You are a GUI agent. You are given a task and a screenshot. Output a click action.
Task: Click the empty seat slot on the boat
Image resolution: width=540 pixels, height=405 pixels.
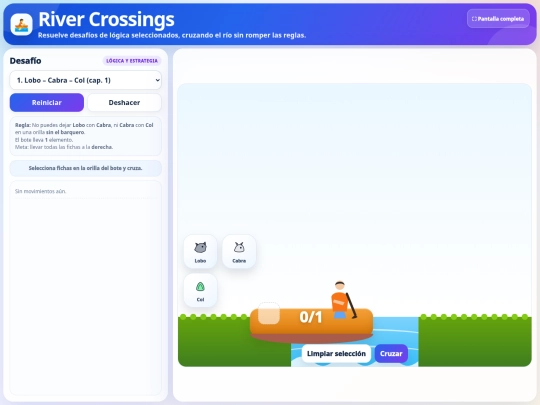click(269, 313)
